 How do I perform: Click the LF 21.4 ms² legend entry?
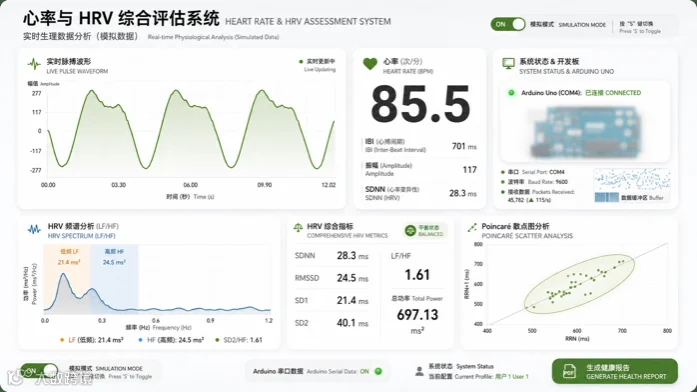coord(92,340)
